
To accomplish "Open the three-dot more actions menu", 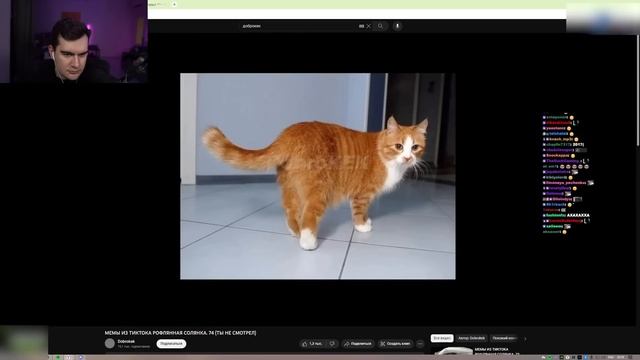I will [x=420, y=344].
